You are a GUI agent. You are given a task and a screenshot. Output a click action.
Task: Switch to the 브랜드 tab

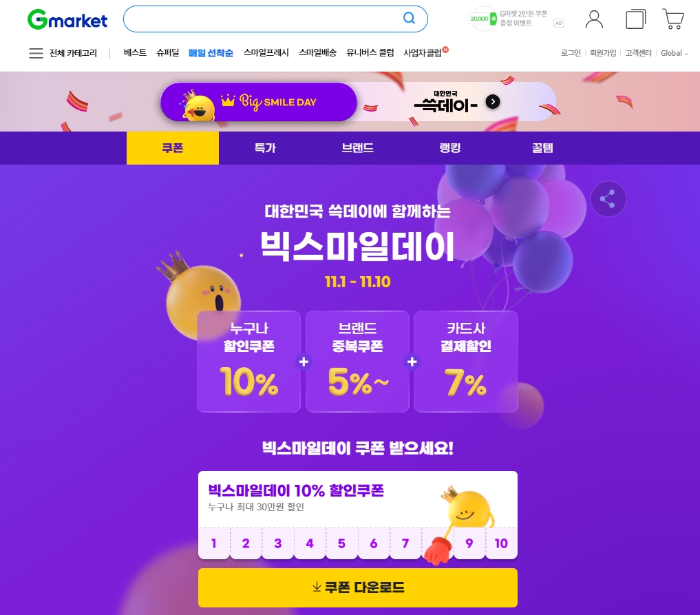[358, 148]
